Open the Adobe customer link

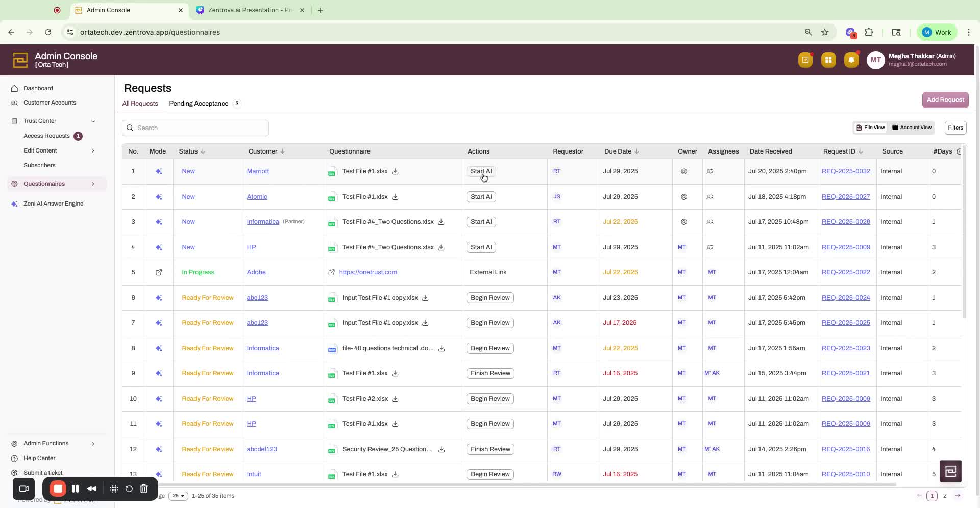(256, 272)
